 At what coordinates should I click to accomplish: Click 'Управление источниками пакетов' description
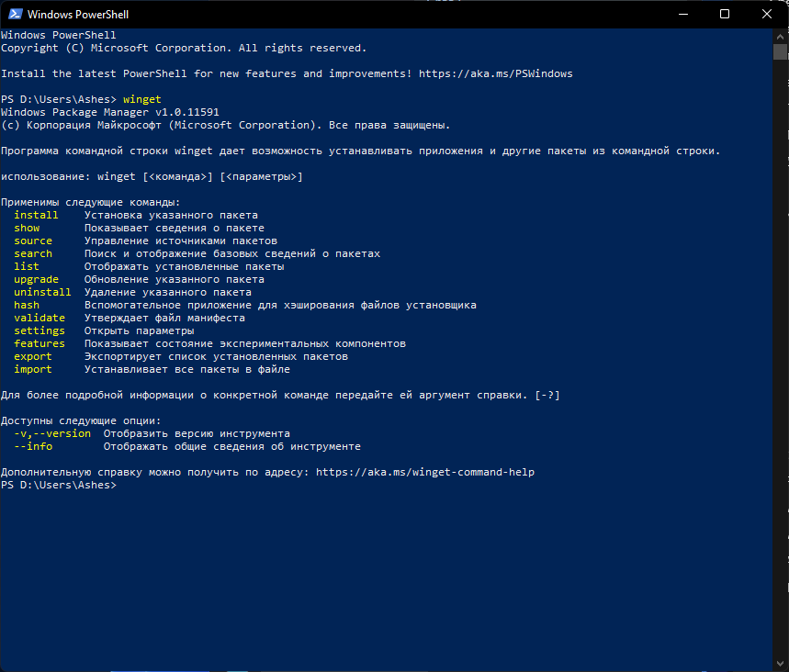pyautogui.click(x=181, y=241)
